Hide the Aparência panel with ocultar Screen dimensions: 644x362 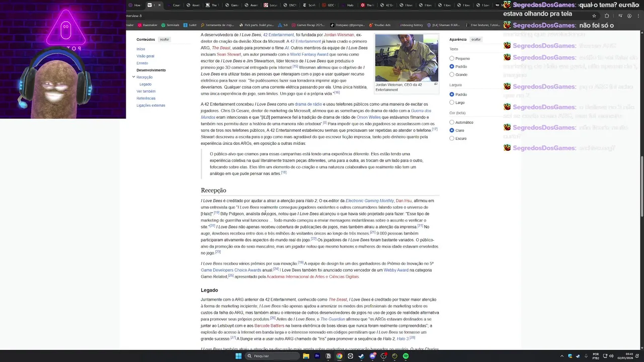(x=476, y=39)
